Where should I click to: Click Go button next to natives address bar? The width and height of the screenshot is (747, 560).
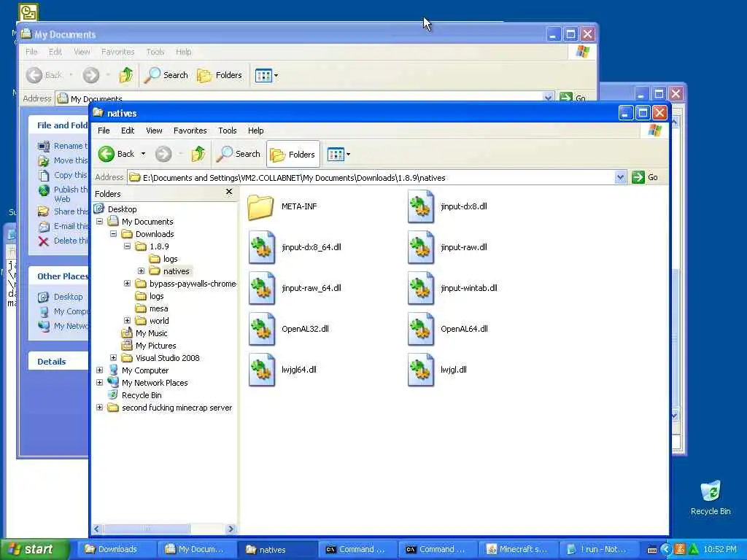pos(645,178)
